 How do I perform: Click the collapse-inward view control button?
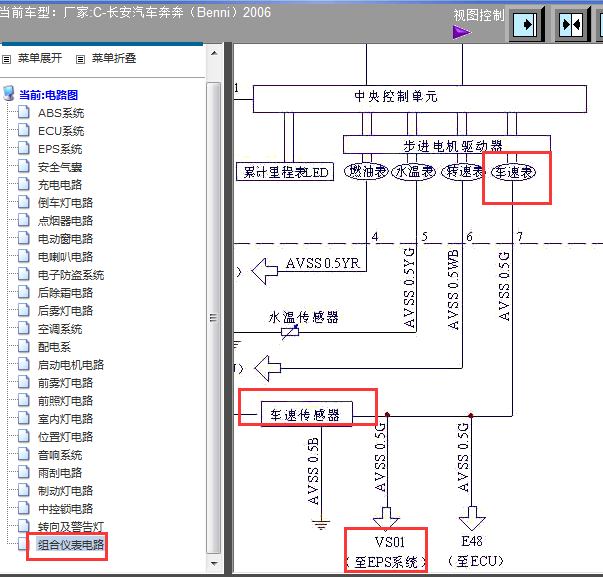[571, 25]
